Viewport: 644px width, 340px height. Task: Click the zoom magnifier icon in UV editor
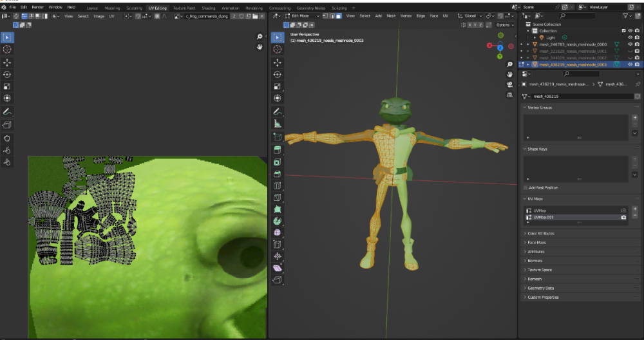(260, 37)
